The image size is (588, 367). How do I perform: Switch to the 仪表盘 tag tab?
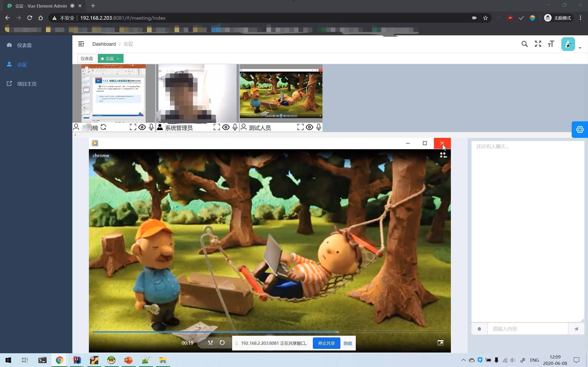point(87,58)
